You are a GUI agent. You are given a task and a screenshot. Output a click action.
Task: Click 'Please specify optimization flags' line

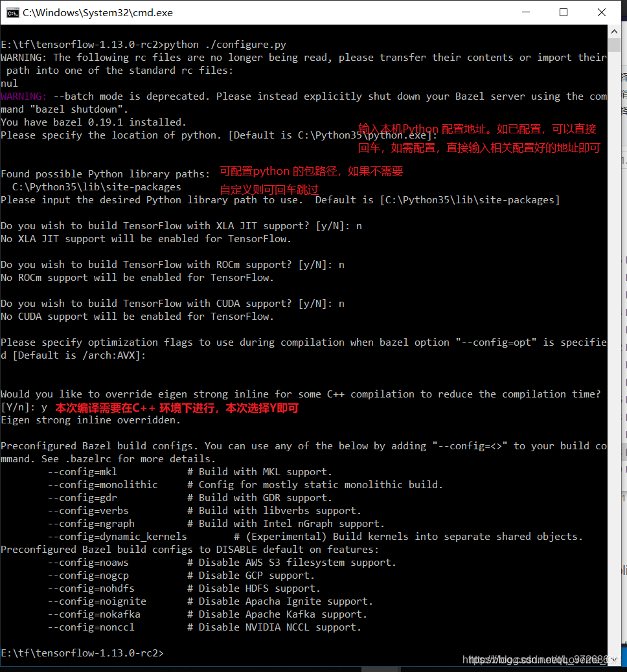[304, 349]
